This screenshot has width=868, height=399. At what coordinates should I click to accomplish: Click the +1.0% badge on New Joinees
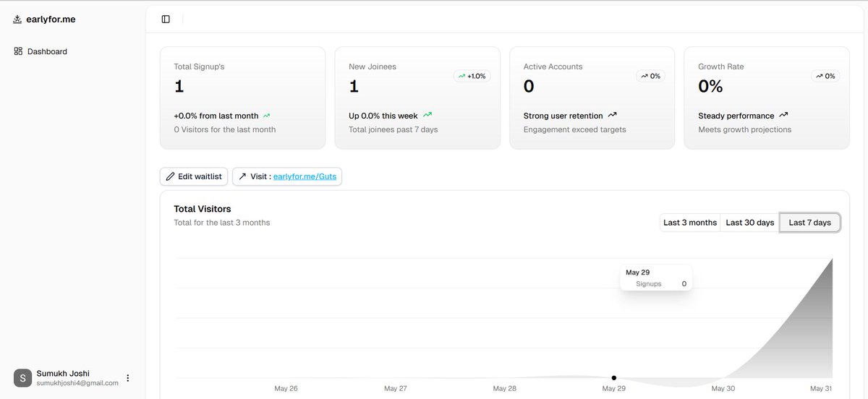click(x=472, y=76)
